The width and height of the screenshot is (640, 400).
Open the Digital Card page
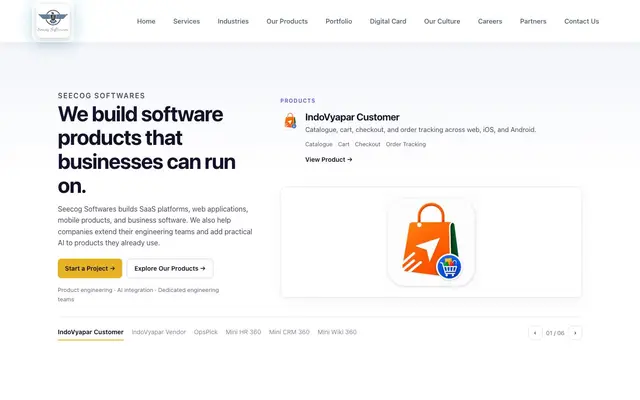click(x=388, y=21)
